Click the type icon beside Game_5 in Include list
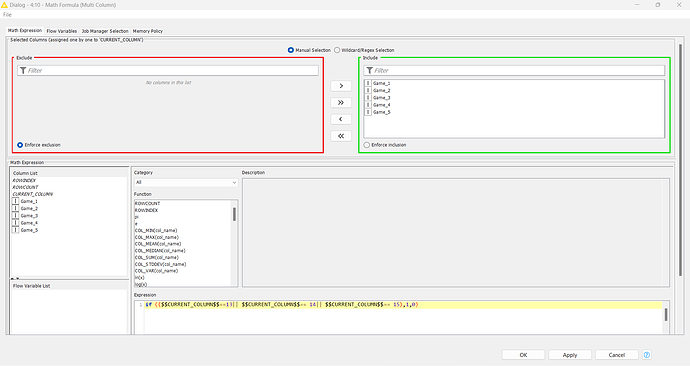This screenshot has width=690, height=366. (x=368, y=112)
